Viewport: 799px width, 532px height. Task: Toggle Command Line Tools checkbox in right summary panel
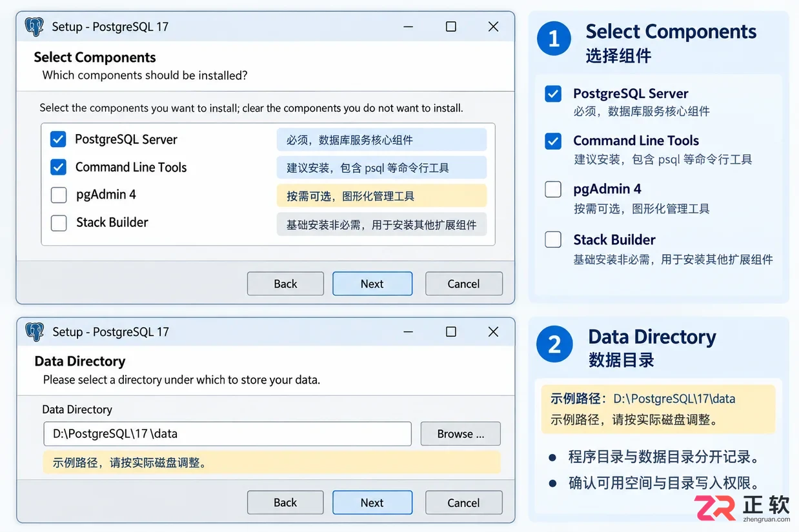(x=553, y=141)
